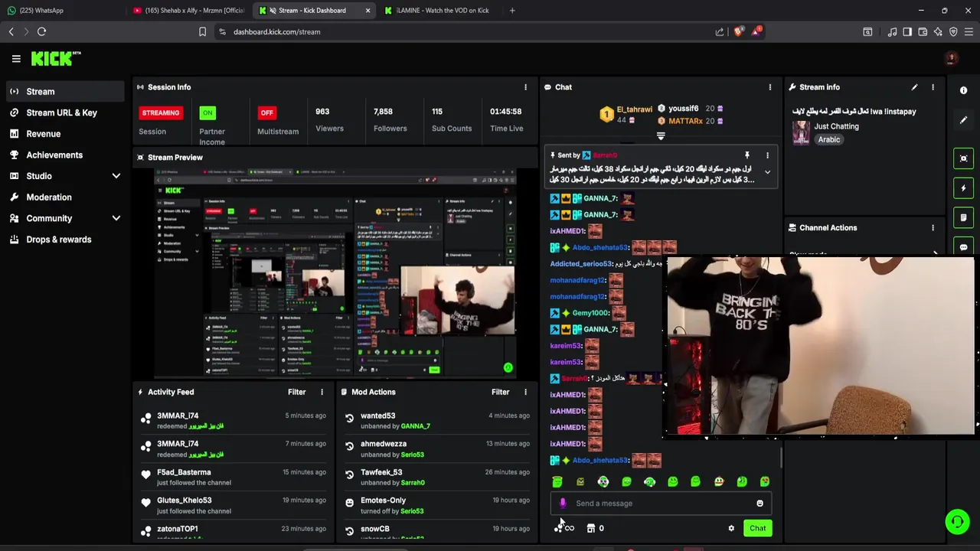Select the green headphones emote
The height and width of the screenshot is (551, 980).
tap(649, 481)
